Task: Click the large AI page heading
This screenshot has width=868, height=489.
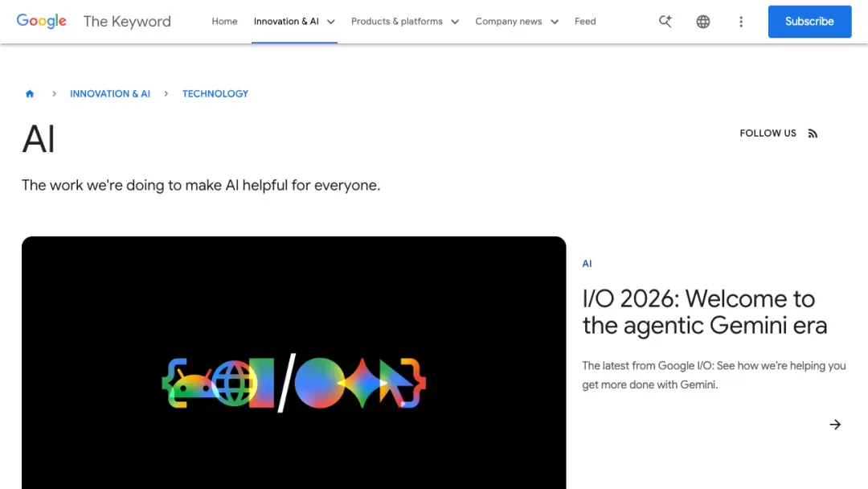Action: click(x=39, y=139)
